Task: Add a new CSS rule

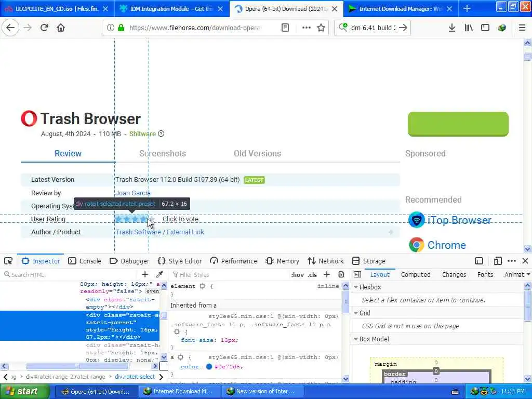Action: click(327, 274)
